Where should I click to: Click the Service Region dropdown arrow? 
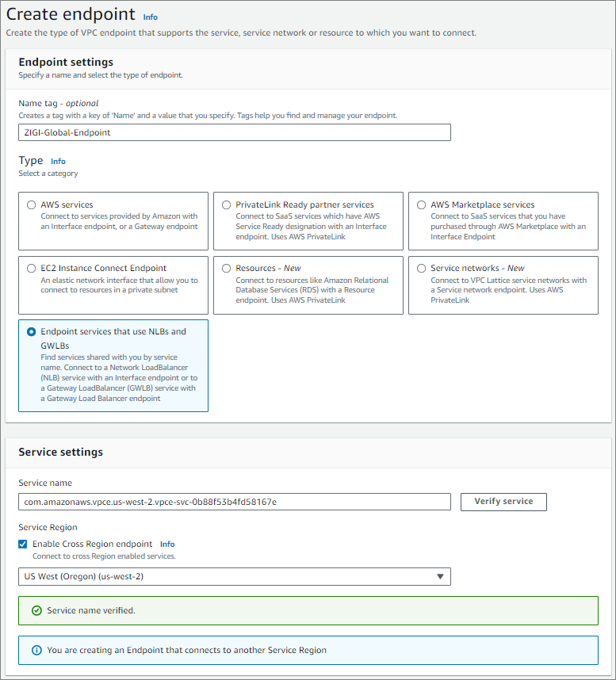(440, 576)
